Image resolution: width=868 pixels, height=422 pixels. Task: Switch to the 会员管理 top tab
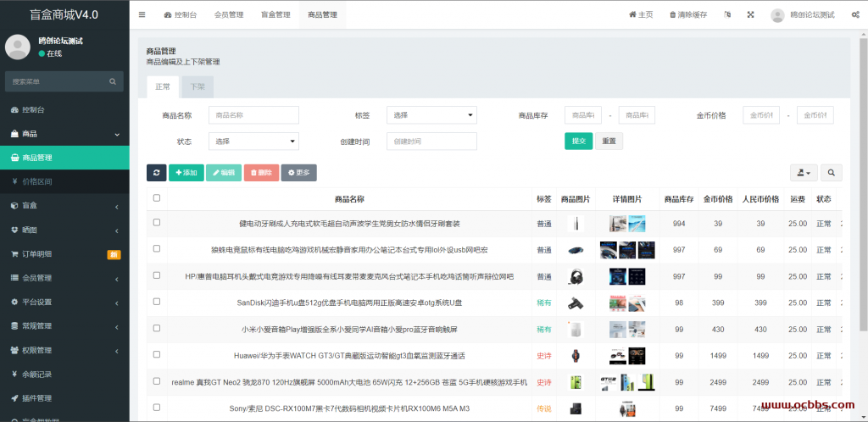tap(229, 15)
